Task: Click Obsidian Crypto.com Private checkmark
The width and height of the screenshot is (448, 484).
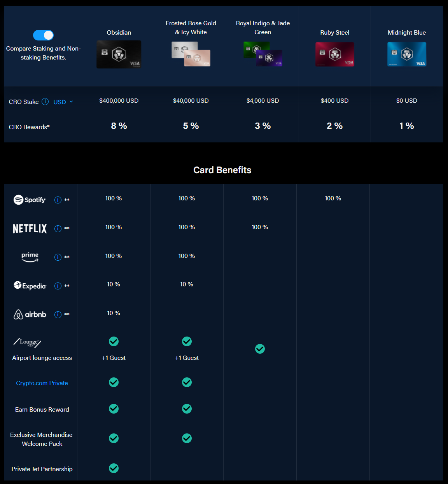Action: pyautogui.click(x=114, y=382)
